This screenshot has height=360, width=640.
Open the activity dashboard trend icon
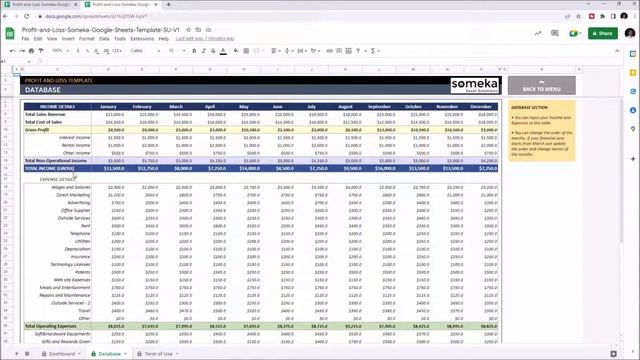pyautogui.click(x=538, y=33)
